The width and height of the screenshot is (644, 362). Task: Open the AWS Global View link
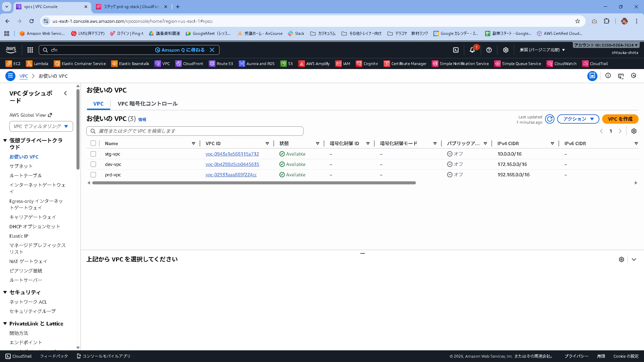point(31,115)
